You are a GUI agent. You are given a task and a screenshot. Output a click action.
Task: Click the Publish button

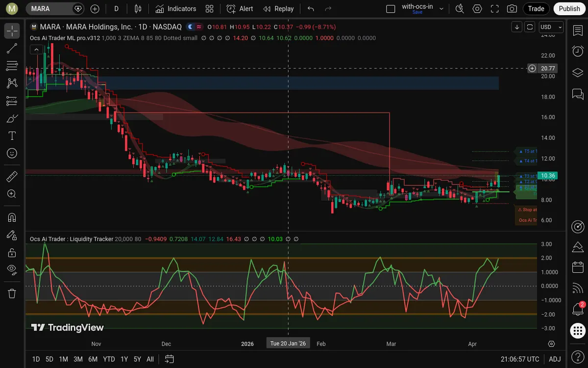point(569,8)
